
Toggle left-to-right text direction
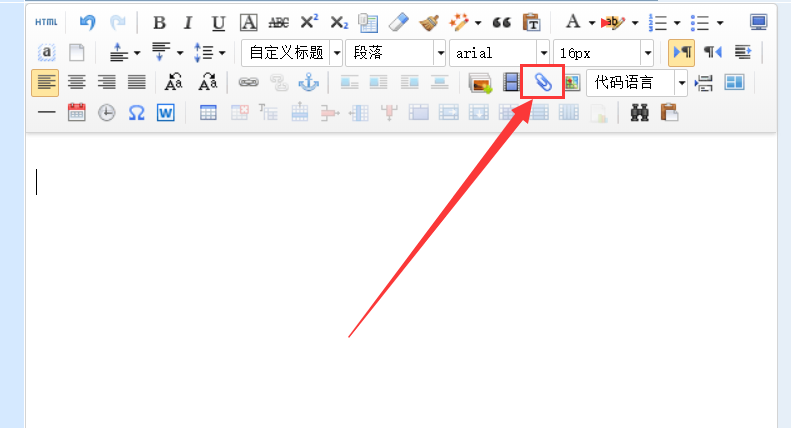point(681,52)
